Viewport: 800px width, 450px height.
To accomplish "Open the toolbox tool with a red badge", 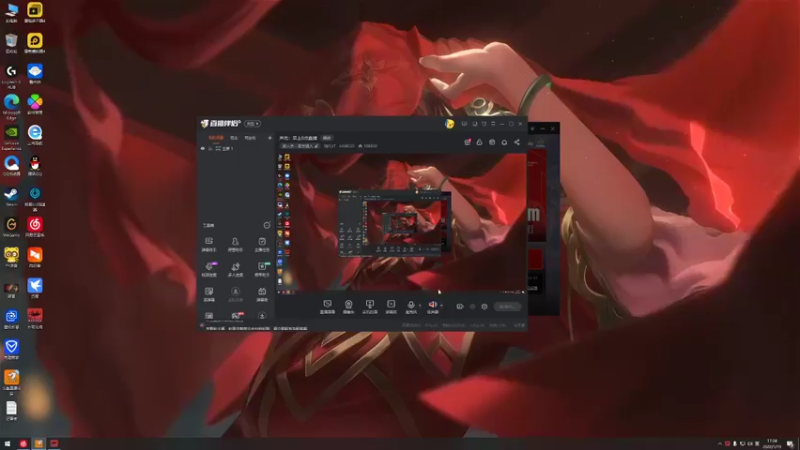I will click(x=236, y=316).
